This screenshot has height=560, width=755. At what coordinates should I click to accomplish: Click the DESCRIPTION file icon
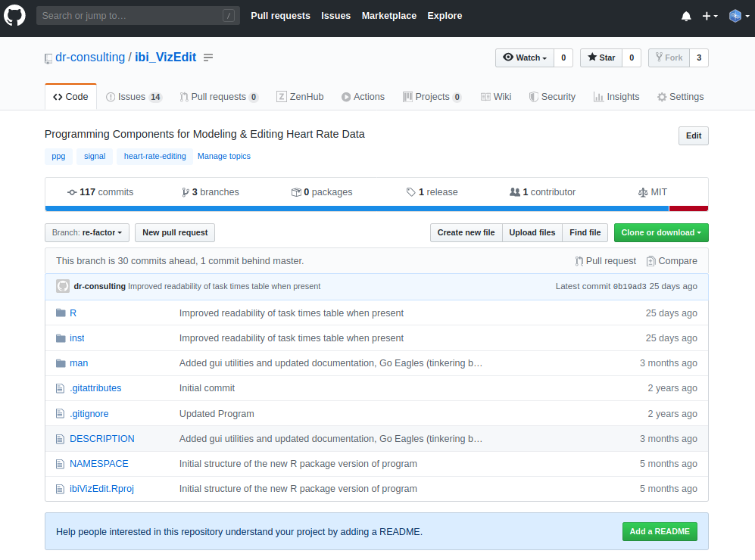click(x=60, y=439)
